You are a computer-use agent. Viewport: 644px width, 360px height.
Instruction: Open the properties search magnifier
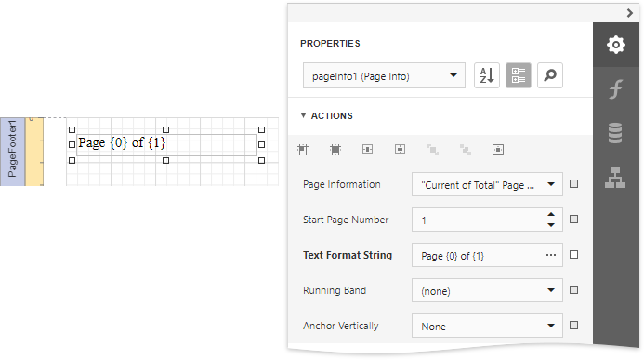(550, 75)
